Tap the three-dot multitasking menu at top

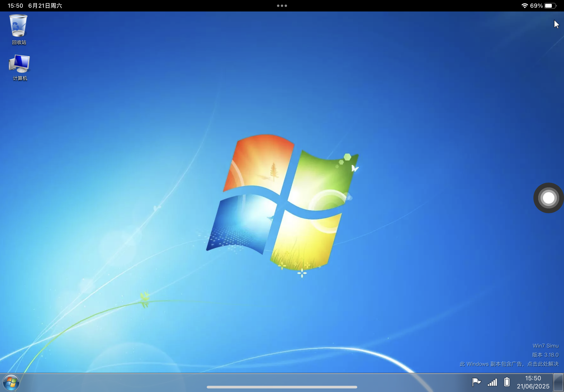coord(282,6)
